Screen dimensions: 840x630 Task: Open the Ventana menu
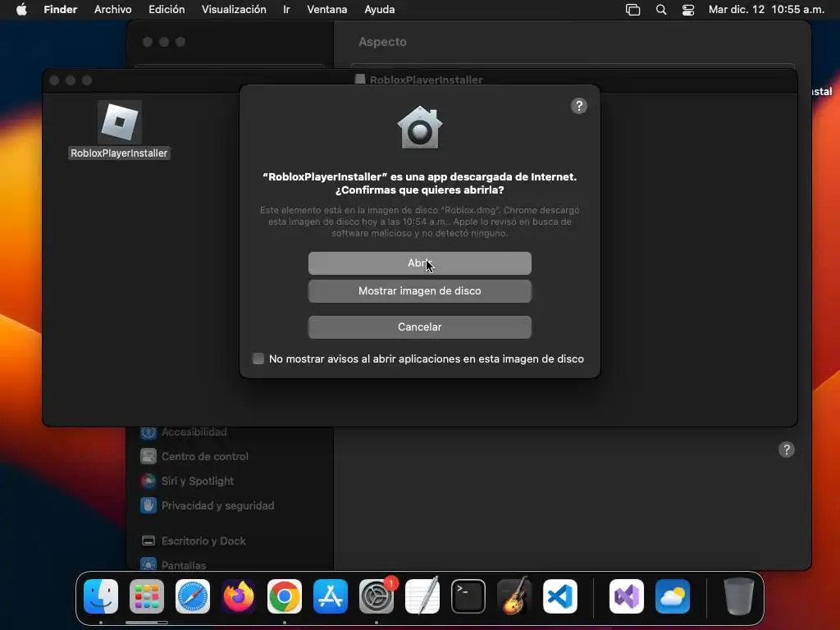(x=326, y=10)
